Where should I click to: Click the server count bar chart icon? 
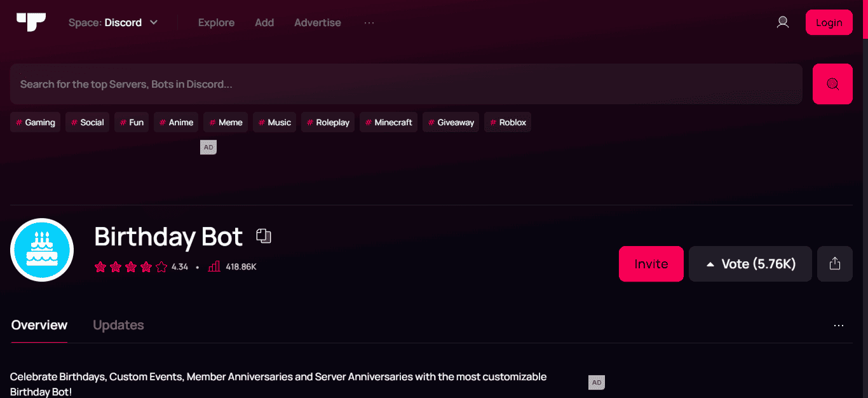point(214,267)
